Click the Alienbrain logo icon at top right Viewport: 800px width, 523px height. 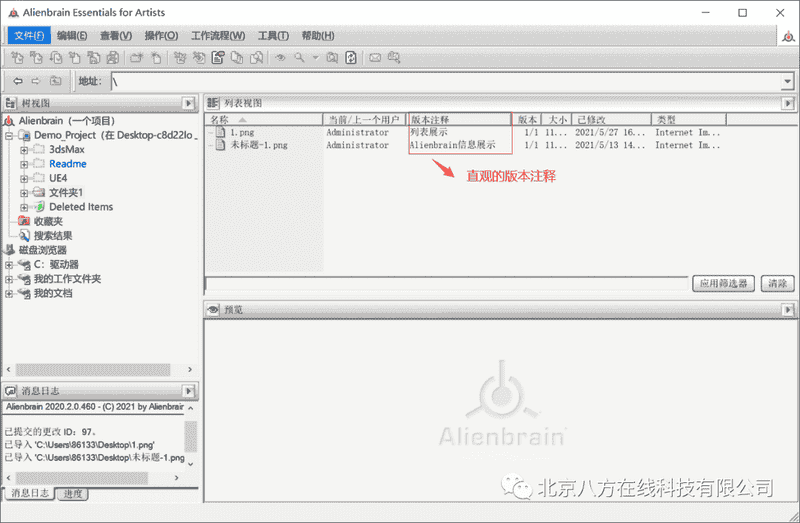tap(787, 36)
